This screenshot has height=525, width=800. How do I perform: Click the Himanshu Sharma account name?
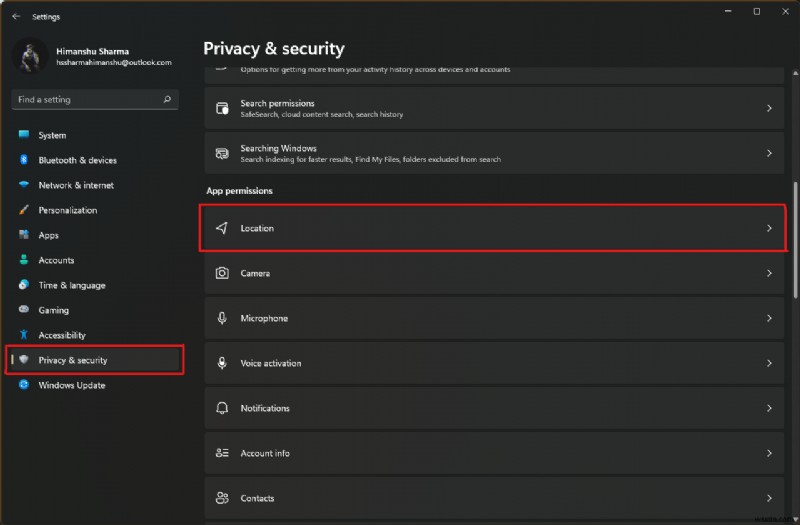(x=92, y=51)
